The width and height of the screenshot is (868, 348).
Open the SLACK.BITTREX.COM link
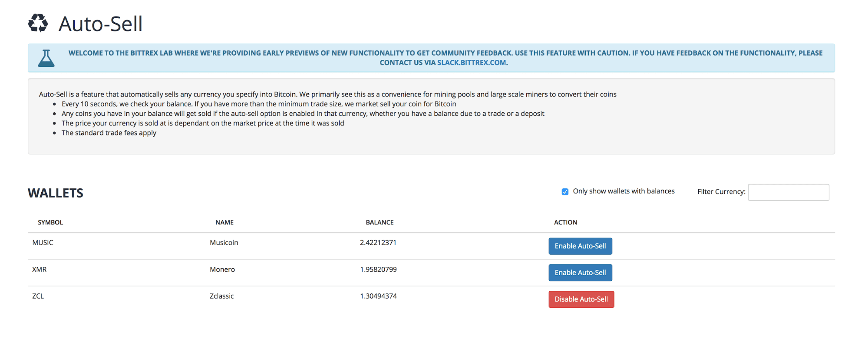click(x=472, y=62)
